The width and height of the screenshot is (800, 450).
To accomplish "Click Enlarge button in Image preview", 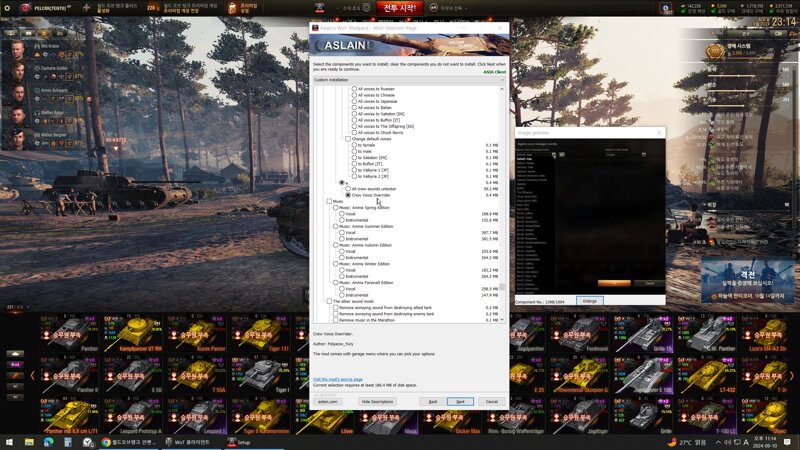I will [590, 301].
